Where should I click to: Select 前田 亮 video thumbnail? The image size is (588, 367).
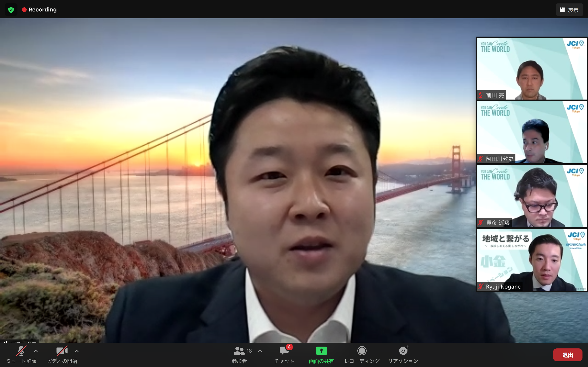(x=532, y=68)
